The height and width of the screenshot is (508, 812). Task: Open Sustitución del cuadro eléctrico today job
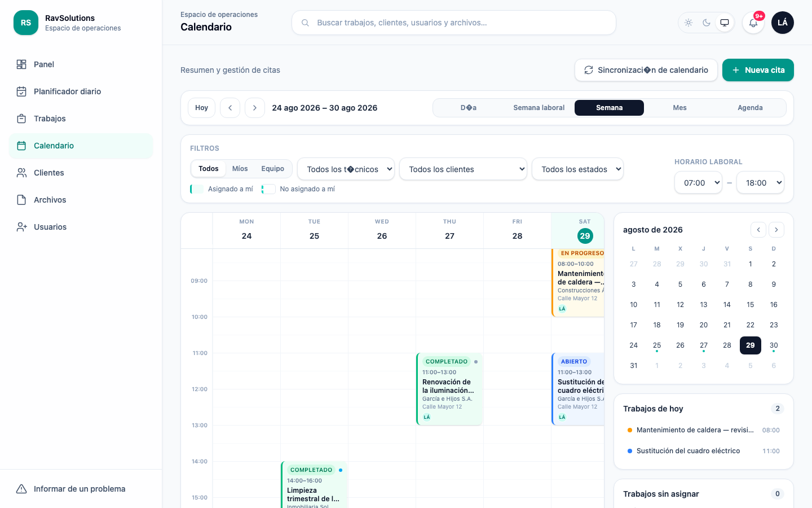pos(704,451)
